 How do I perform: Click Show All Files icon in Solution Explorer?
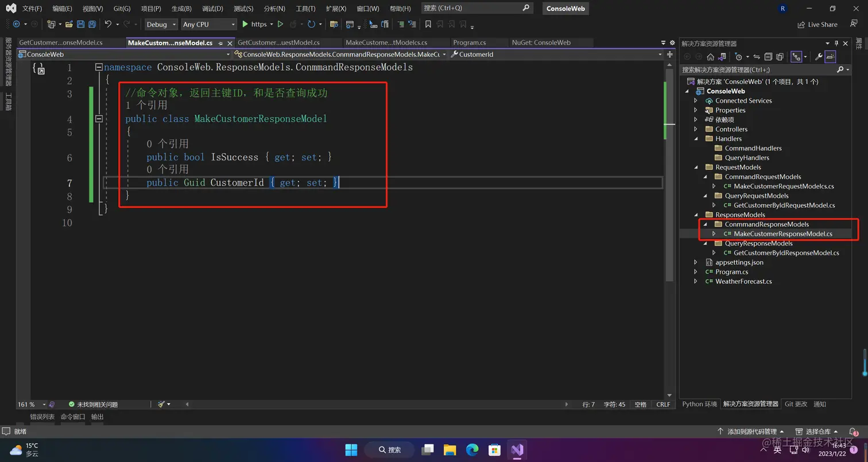point(780,56)
